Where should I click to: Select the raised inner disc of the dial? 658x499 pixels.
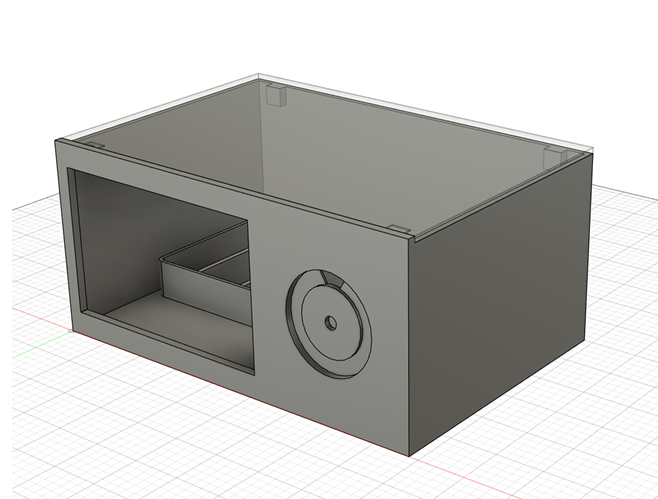tap(332, 323)
